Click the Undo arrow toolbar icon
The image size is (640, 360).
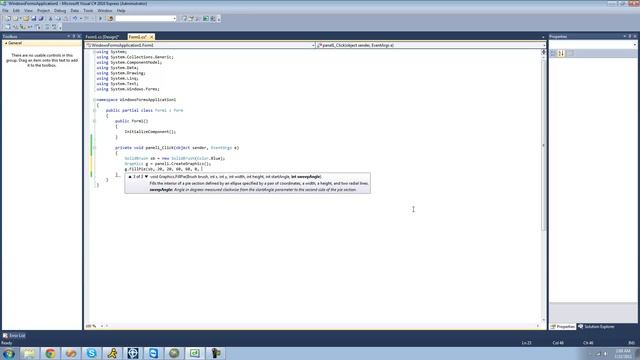click(75, 18)
